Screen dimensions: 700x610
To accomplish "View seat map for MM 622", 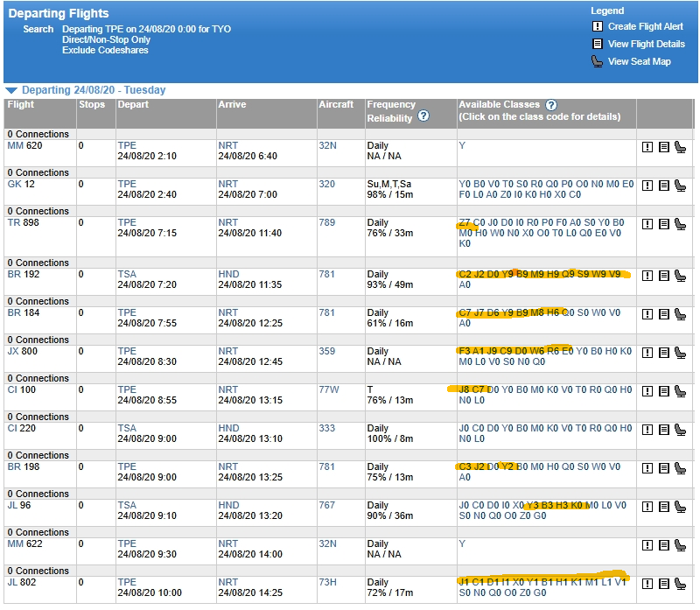I will (x=681, y=545).
